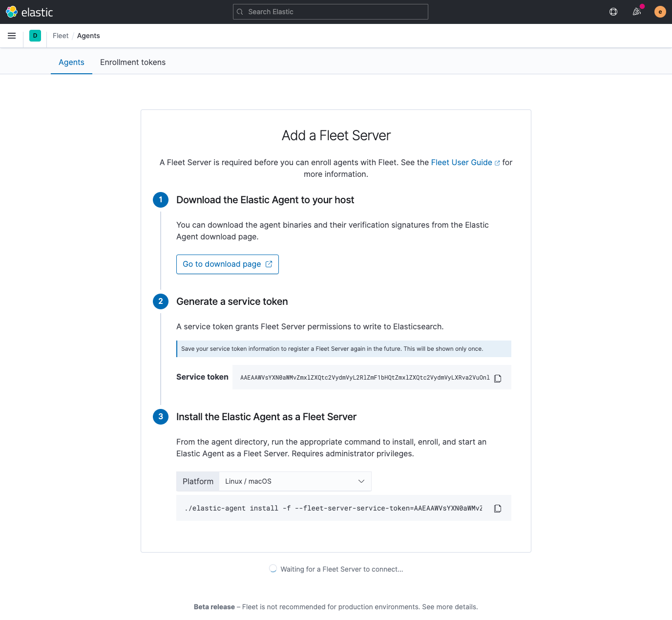This screenshot has height=620, width=672.
Task: Click the Add a Fleet Server heading
Action: coord(336,135)
